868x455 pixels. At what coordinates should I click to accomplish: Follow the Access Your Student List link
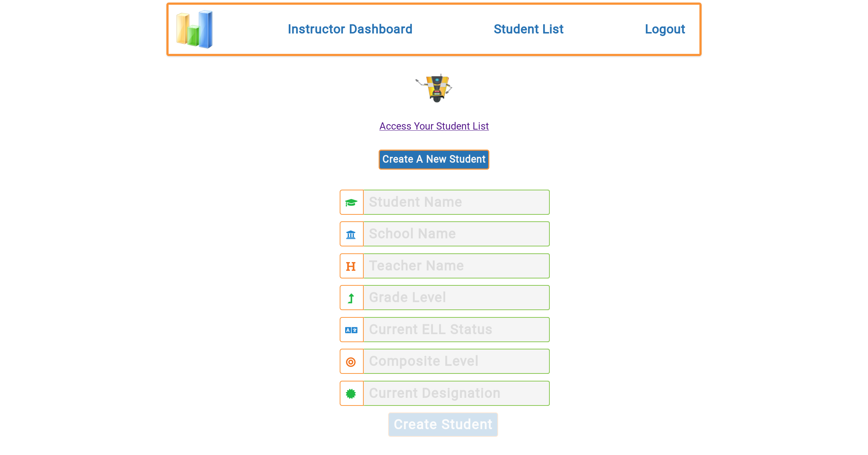[434, 126]
